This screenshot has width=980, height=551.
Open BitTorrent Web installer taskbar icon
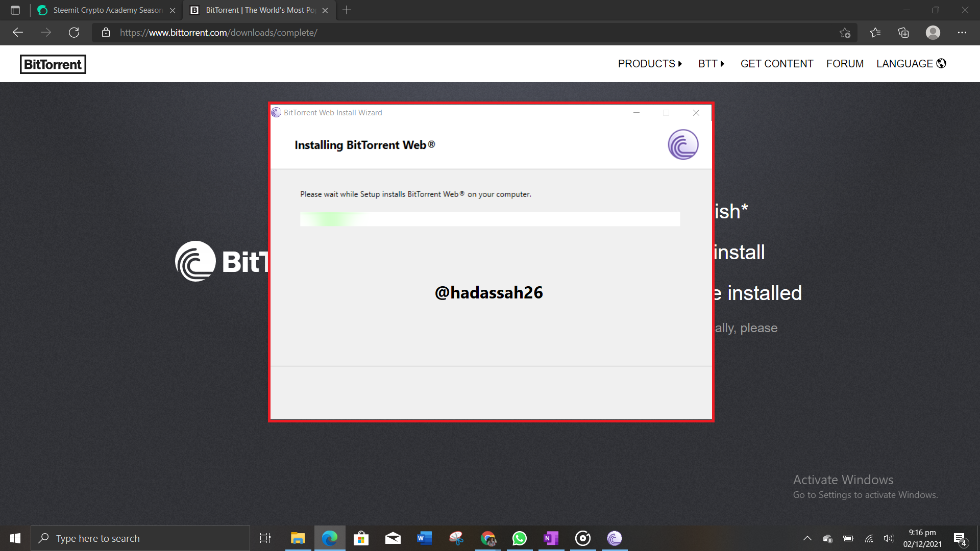615,538
